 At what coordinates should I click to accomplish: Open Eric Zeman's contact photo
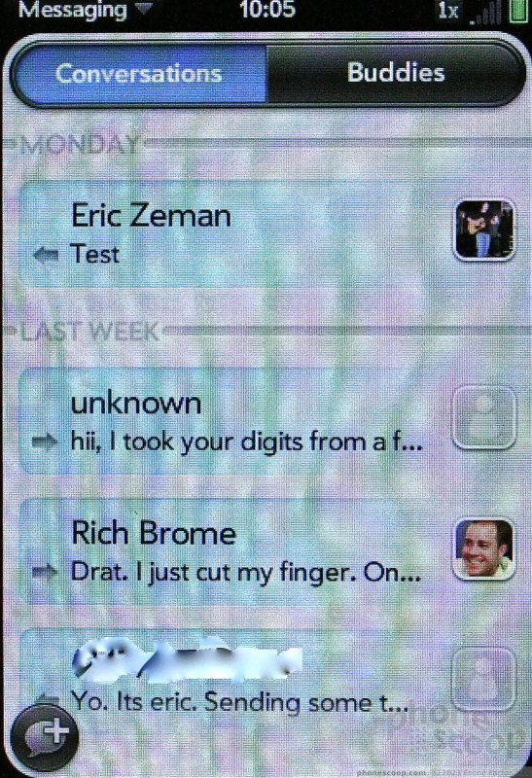click(x=484, y=230)
